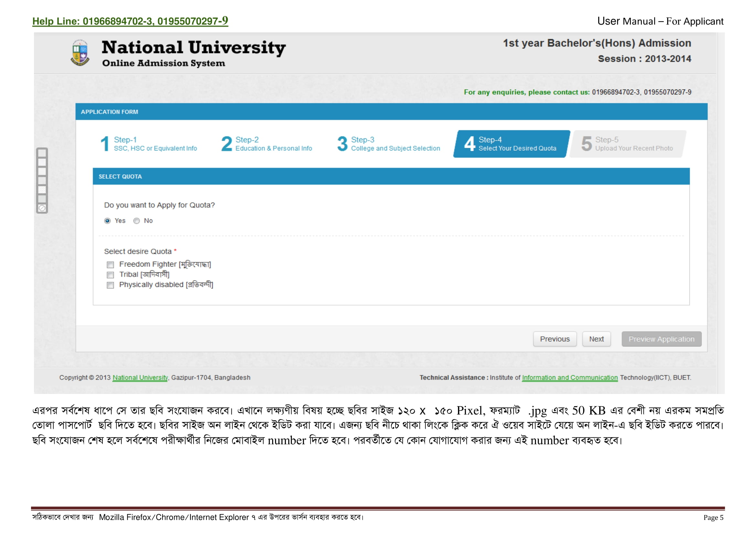The width and height of the screenshot is (756, 535).
Task: Click the 'Copyright © 2013' footer text
Action: click(x=85, y=377)
